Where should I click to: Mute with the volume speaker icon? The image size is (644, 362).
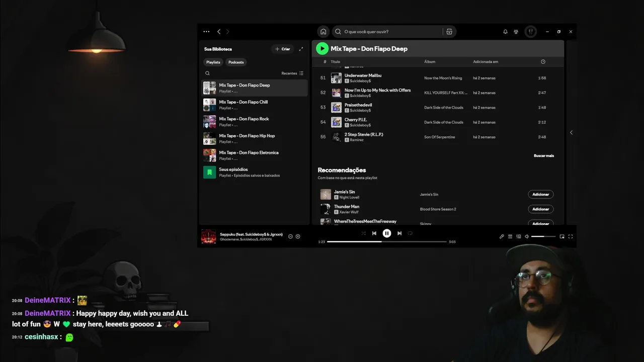[527, 236]
